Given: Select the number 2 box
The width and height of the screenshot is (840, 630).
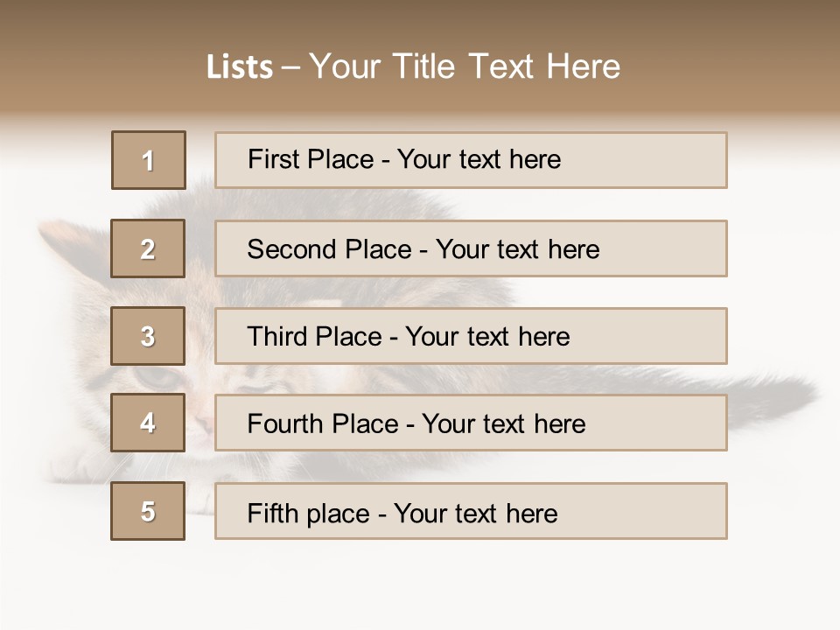Looking at the screenshot, I should pyautogui.click(x=148, y=248).
